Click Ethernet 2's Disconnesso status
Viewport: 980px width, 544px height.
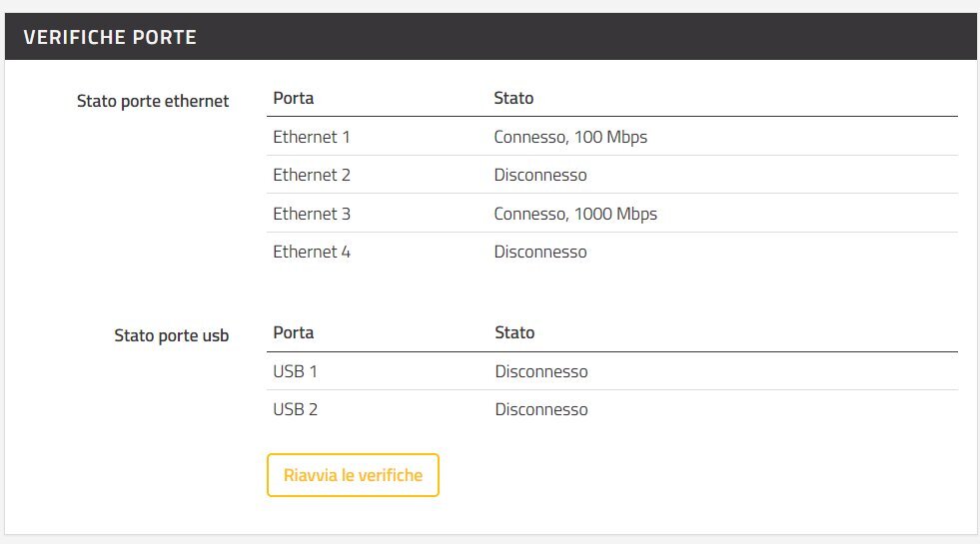click(540, 175)
